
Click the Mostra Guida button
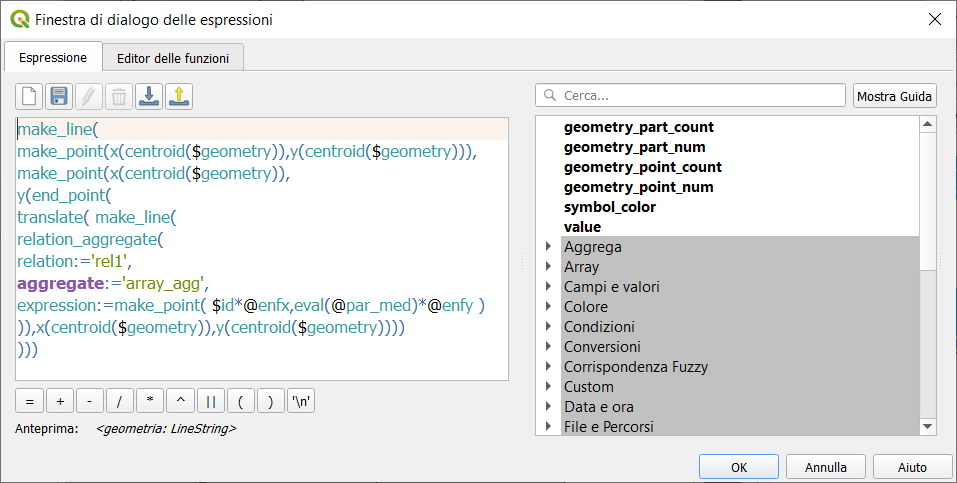pos(894,96)
